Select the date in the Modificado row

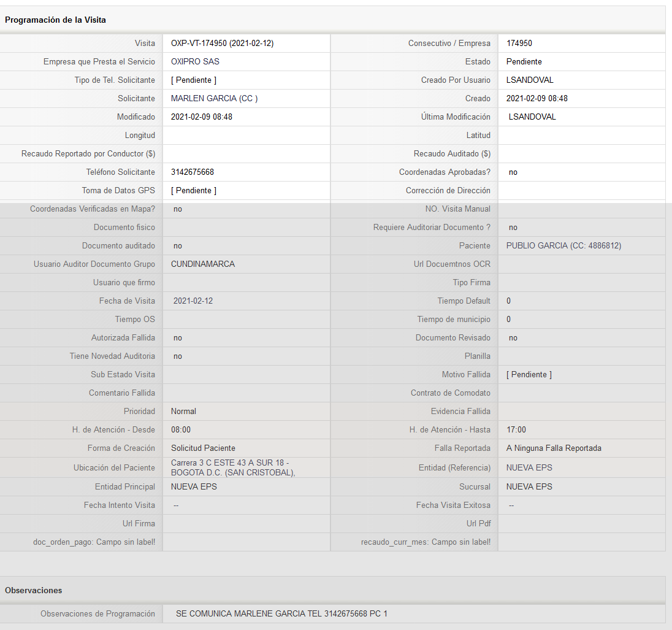click(x=202, y=117)
